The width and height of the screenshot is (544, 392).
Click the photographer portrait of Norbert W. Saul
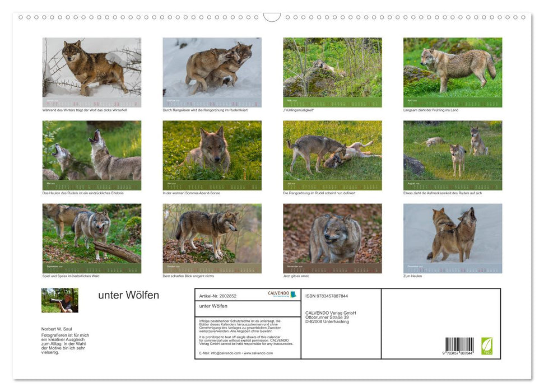[60, 300]
